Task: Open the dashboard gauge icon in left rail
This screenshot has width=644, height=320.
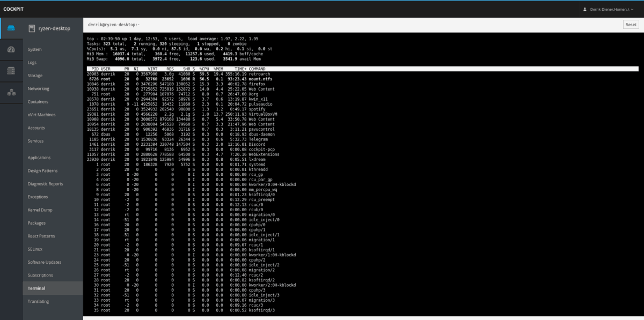Action: (11, 49)
